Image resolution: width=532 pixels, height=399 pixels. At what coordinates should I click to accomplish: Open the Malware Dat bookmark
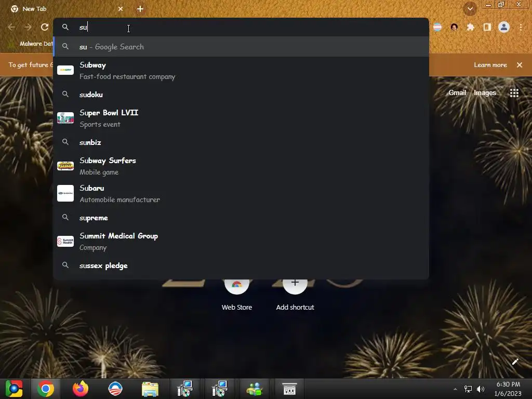pyautogui.click(x=32, y=44)
